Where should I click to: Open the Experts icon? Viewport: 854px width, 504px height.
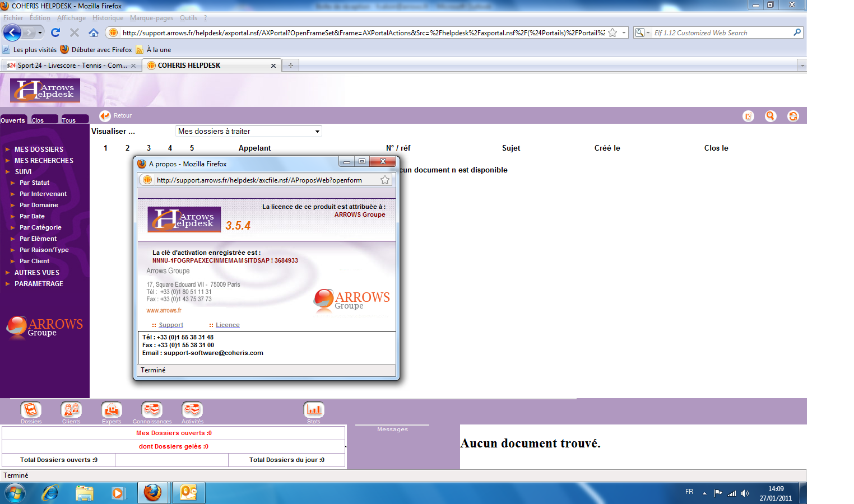click(x=112, y=409)
